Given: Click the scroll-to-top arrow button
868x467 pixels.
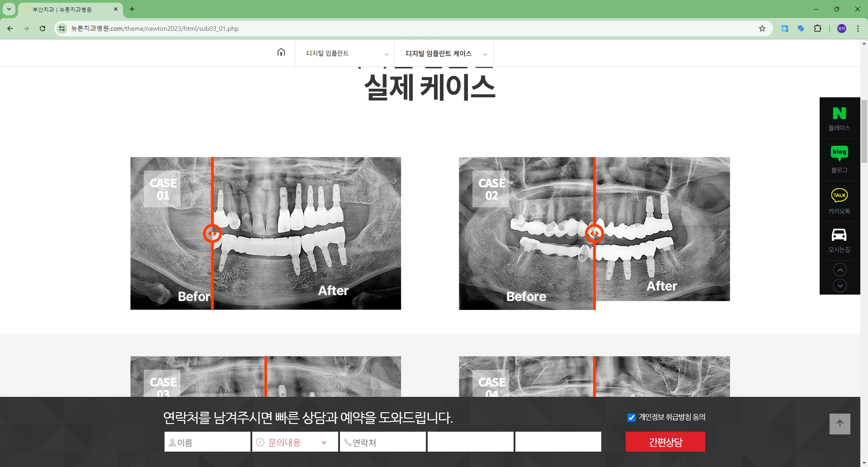Looking at the screenshot, I should (840, 424).
